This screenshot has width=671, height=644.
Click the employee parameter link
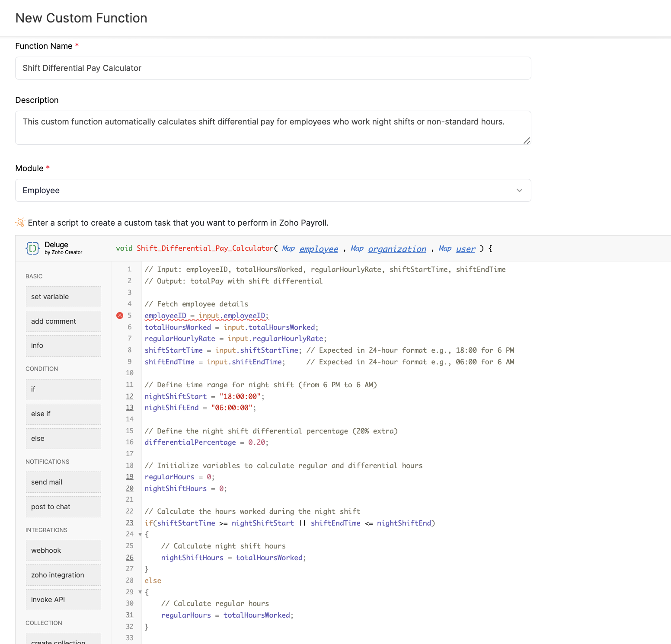pyautogui.click(x=319, y=249)
